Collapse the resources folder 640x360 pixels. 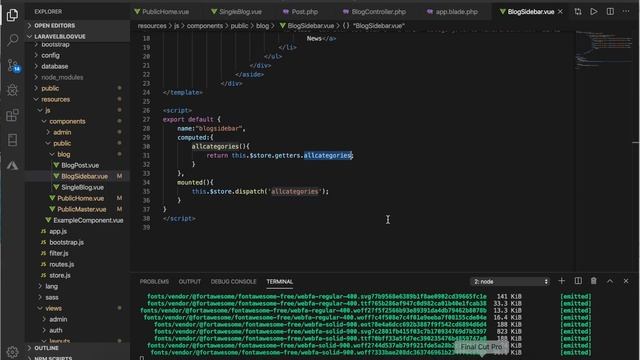55,99
